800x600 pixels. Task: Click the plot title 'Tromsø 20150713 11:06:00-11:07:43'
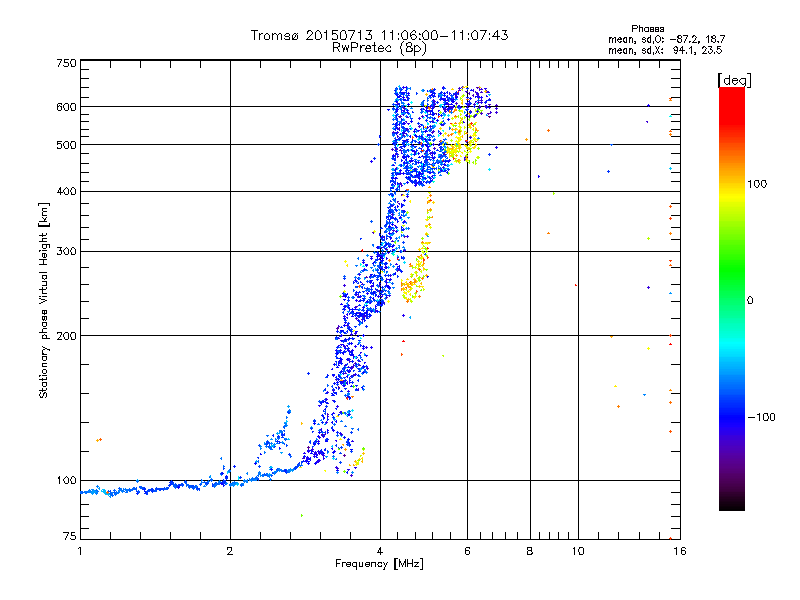click(379, 35)
